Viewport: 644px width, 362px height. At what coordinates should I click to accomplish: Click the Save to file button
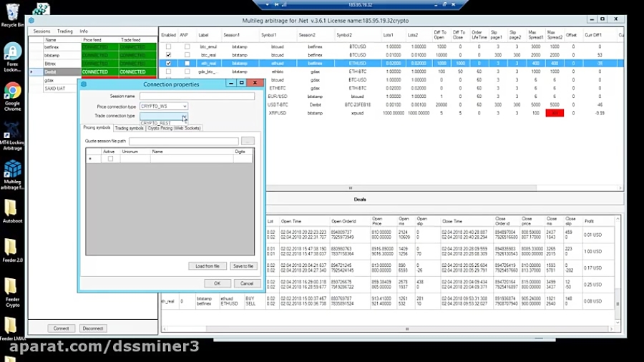(x=243, y=266)
